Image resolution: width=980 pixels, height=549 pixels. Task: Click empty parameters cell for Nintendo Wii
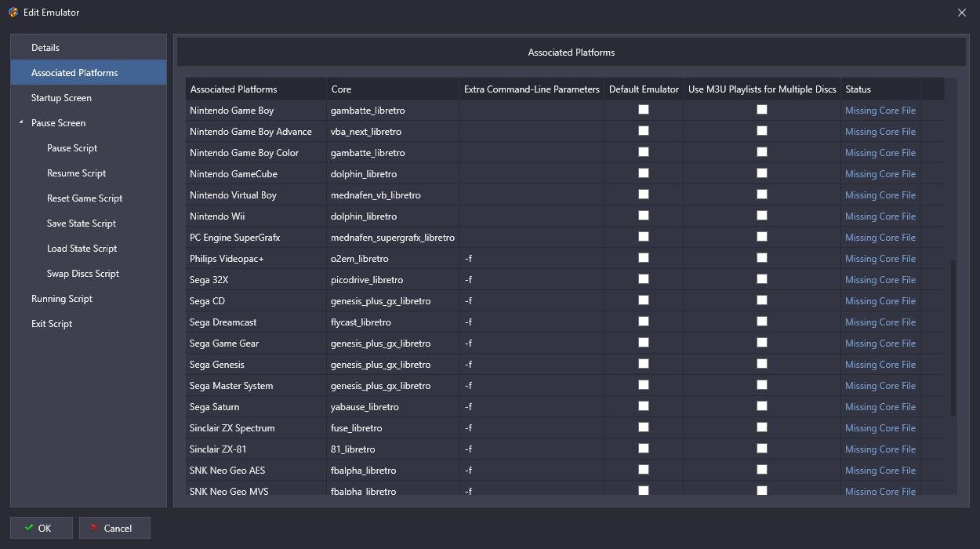[532, 216]
